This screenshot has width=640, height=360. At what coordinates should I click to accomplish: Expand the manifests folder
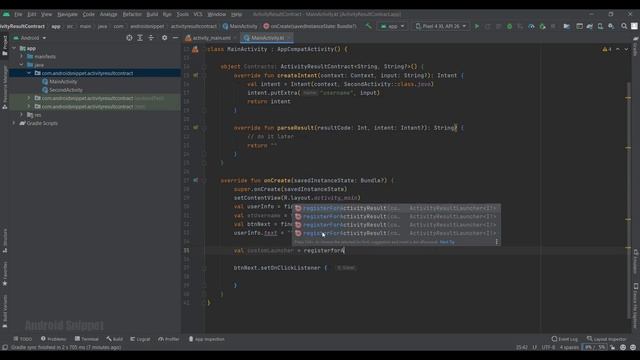tap(22, 56)
